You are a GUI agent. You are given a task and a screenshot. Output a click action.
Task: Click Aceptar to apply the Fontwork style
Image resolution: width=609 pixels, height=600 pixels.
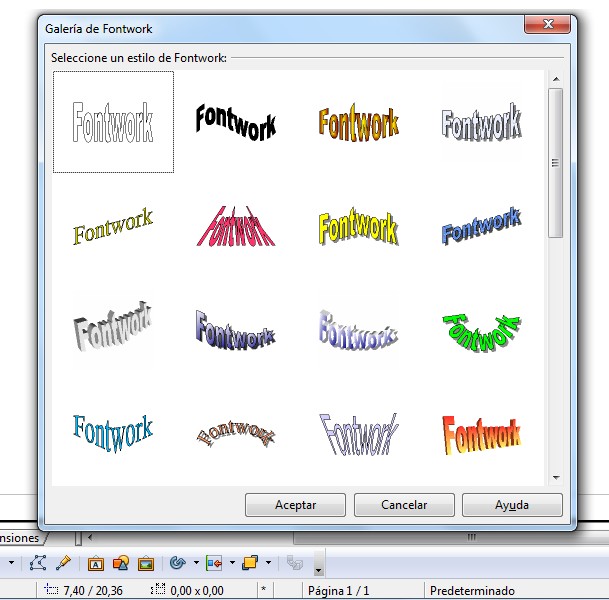(295, 505)
